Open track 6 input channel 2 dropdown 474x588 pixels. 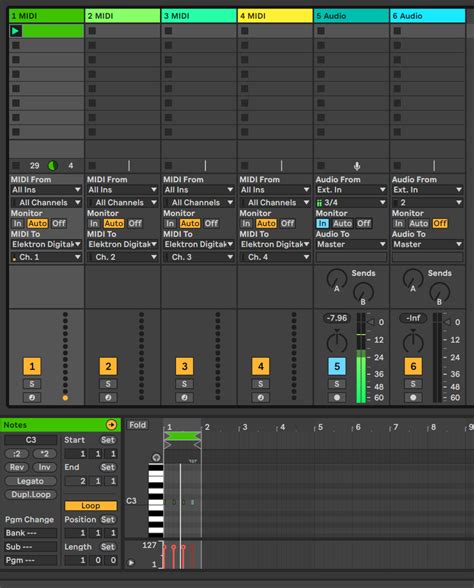pyautogui.click(x=428, y=202)
